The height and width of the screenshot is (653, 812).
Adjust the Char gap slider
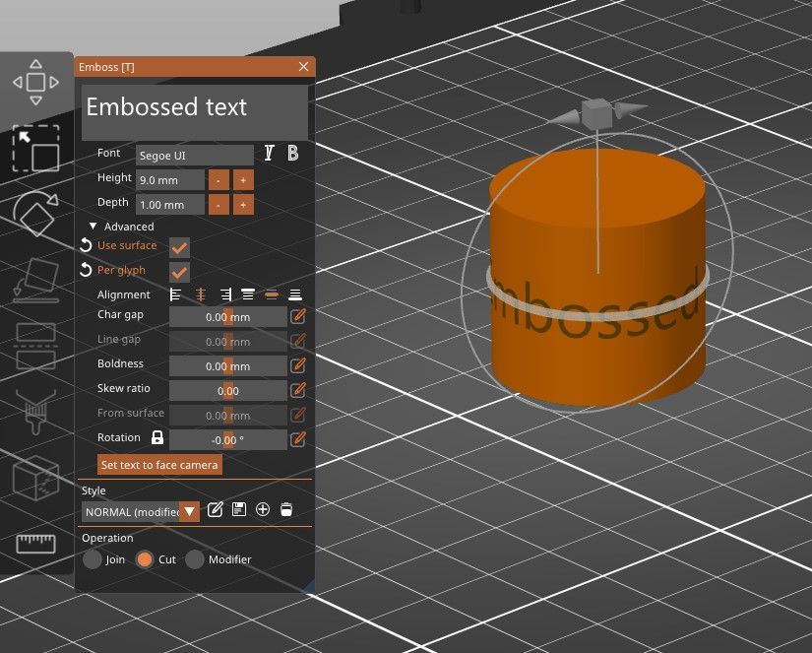[x=228, y=317]
